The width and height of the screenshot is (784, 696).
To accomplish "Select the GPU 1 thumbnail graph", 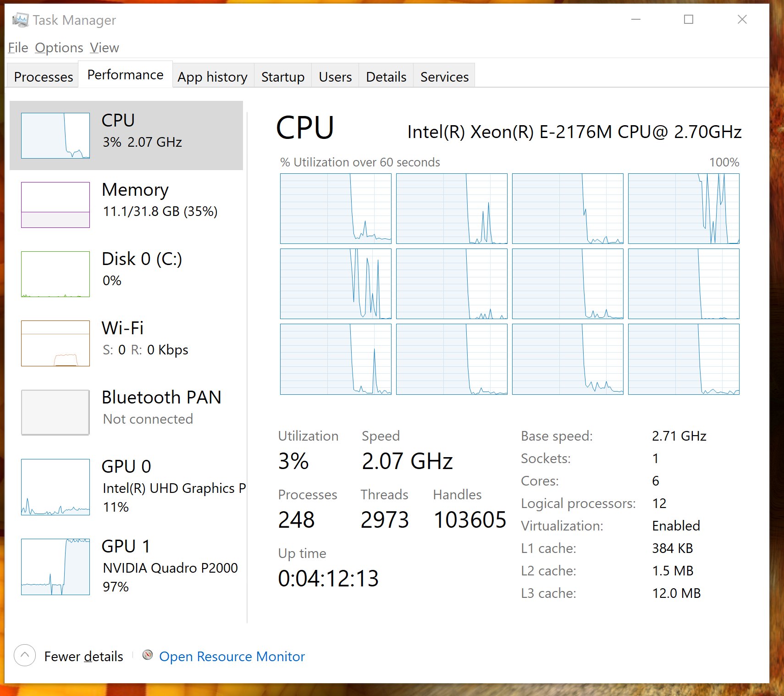I will (55, 567).
